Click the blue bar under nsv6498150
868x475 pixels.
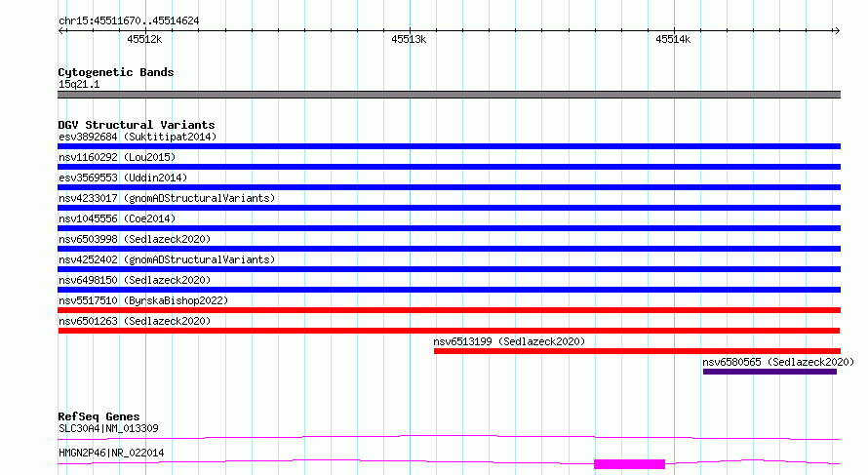(x=449, y=290)
